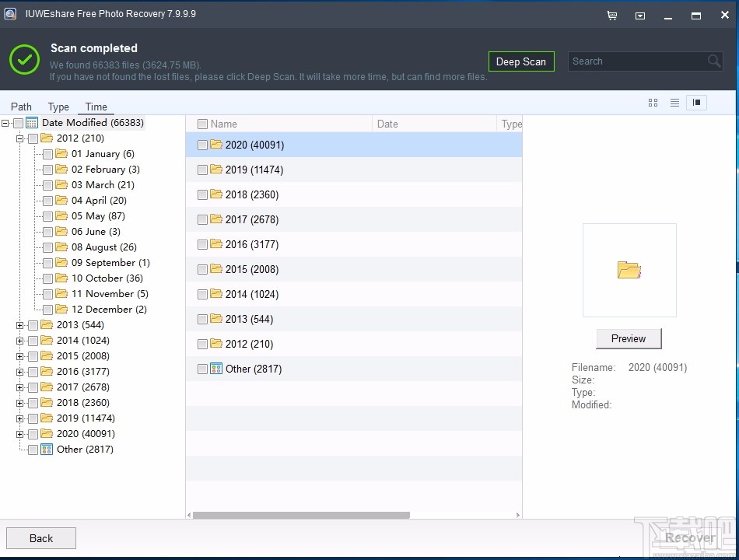
Task: Expand the 2017 tree node
Action: (19, 387)
